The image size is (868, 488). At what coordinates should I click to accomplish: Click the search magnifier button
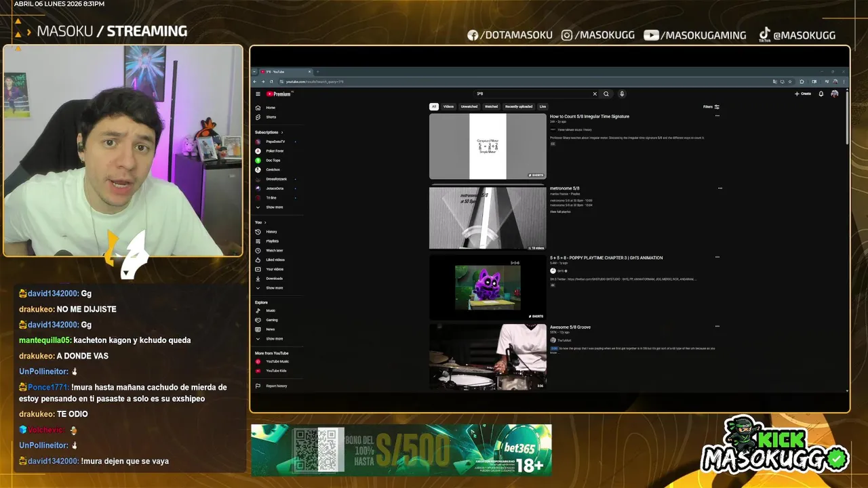point(606,94)
